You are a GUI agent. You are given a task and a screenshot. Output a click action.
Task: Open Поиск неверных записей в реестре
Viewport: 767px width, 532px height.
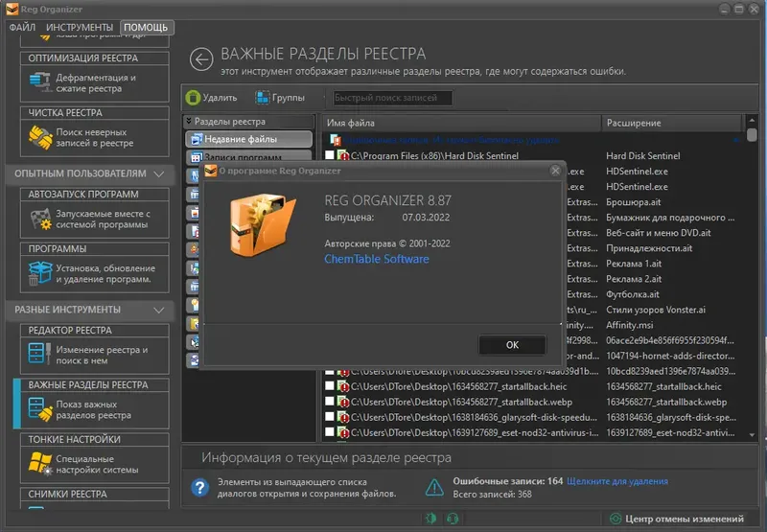[x=95, y=138]
